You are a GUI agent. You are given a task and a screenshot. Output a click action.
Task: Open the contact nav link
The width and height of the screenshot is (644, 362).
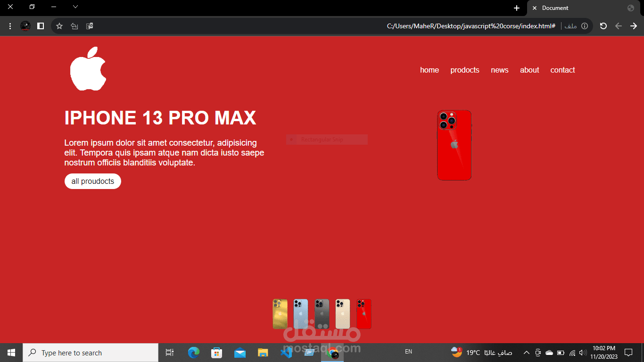(562, 70)
